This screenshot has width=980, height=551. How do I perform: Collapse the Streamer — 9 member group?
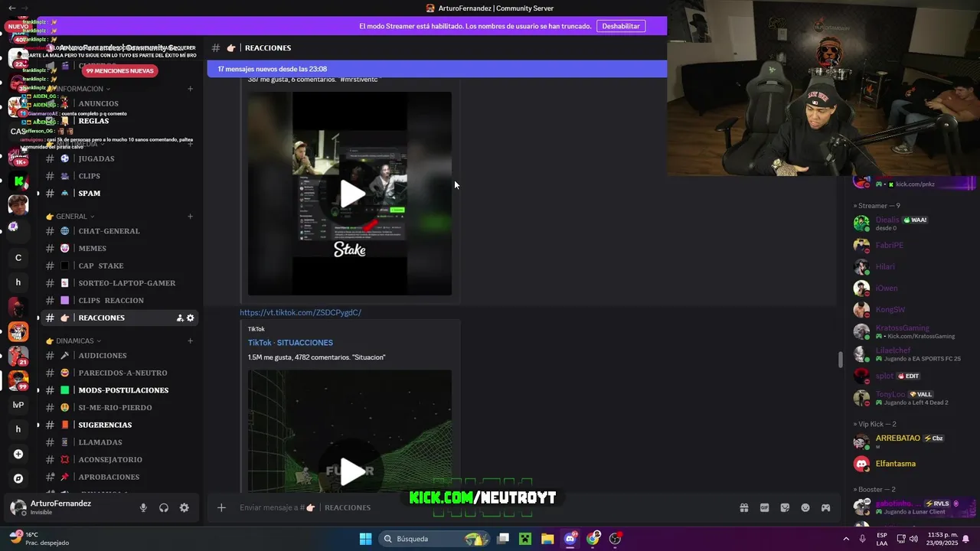tap(877, 206)
